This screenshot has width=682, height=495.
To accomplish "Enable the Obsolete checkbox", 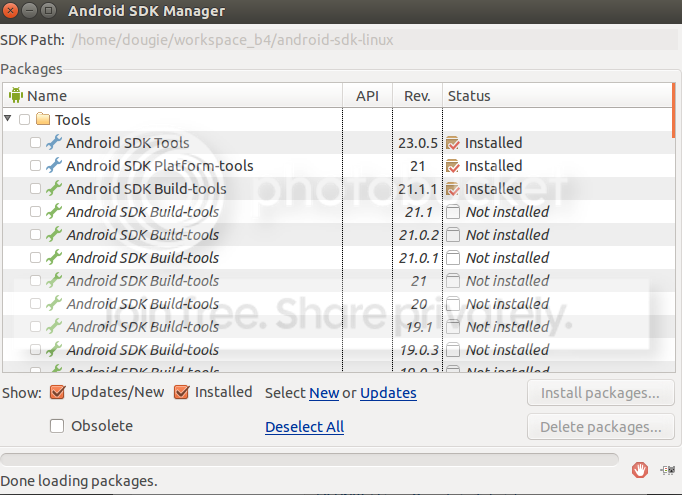I will coord(57,426).
